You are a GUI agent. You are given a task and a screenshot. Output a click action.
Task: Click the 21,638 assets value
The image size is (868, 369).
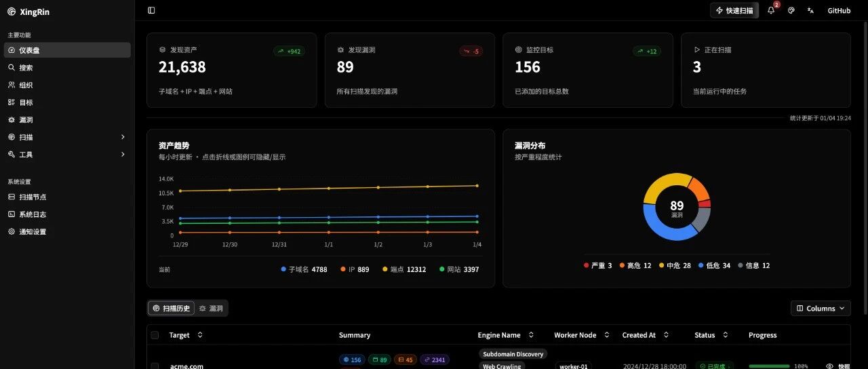click(182, 67)
